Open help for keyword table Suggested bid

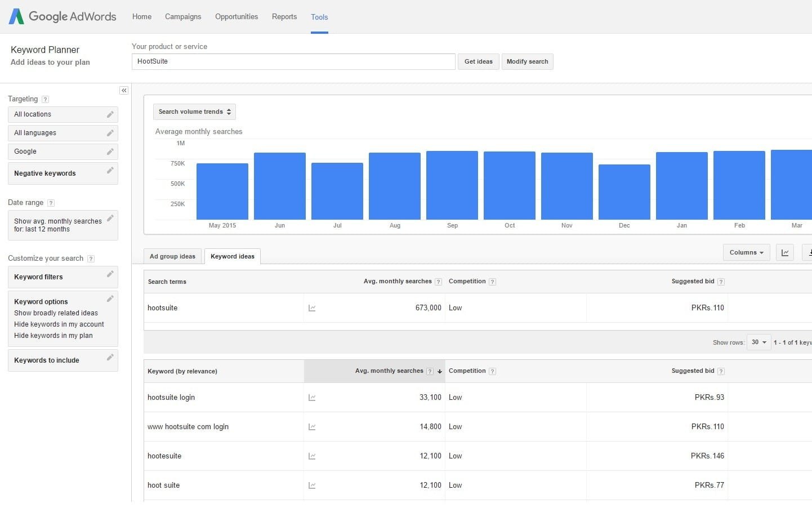(x=721, y=371)
